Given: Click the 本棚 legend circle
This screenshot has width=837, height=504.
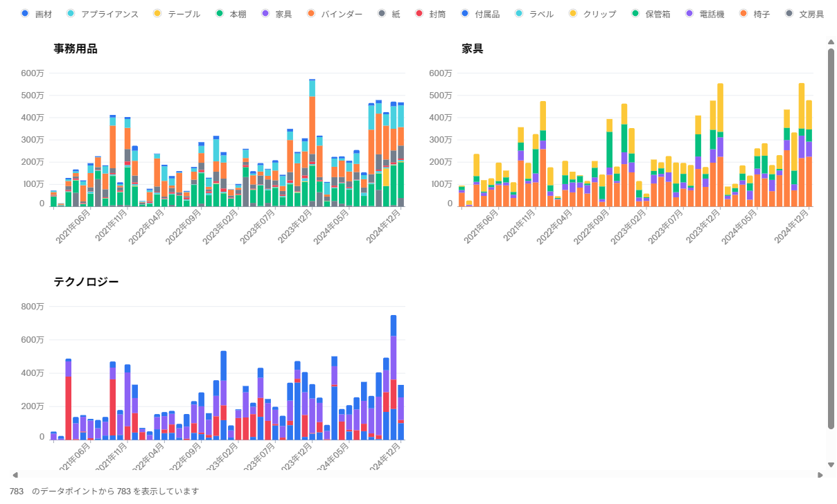Looking at the screenshot, I should click(x=219, y=14).
